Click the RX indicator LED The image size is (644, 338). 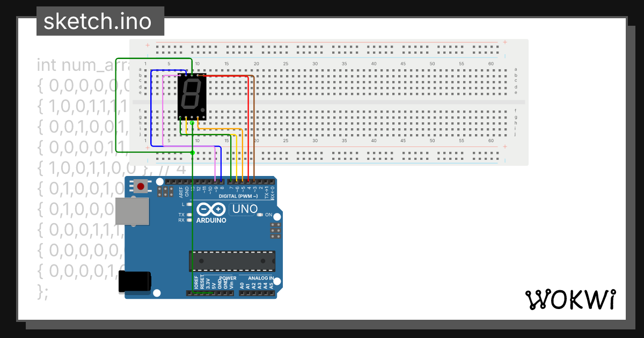(x=189, y=220)
